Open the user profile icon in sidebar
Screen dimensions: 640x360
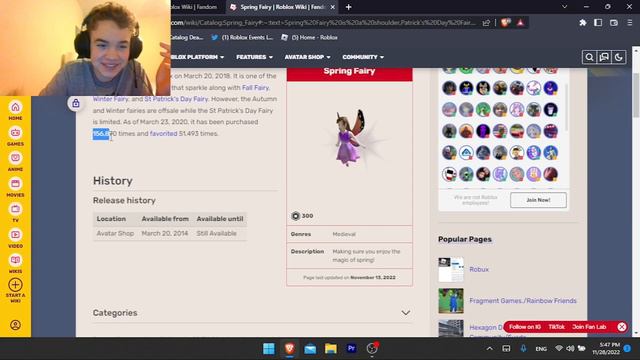point(15,325)
